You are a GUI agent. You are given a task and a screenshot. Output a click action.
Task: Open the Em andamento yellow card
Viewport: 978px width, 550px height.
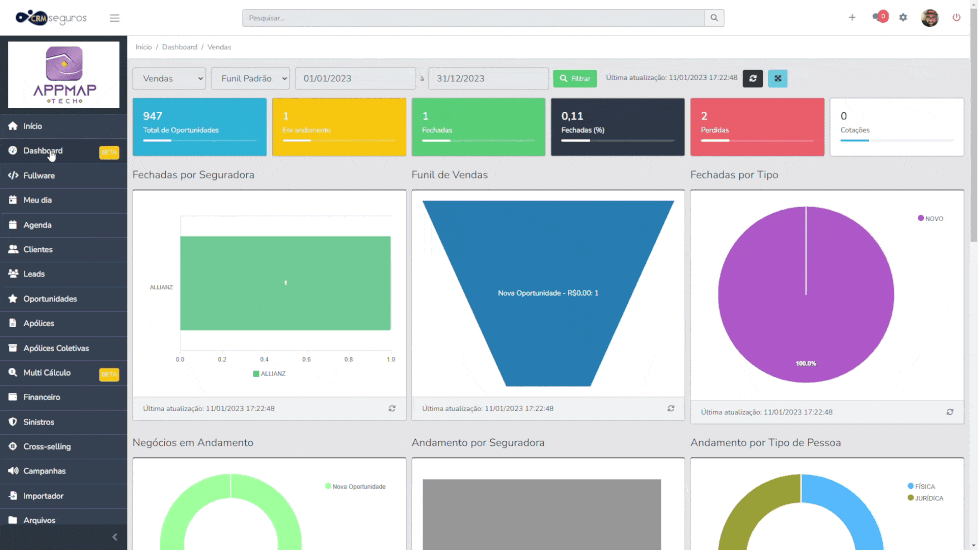coord(339,127)
